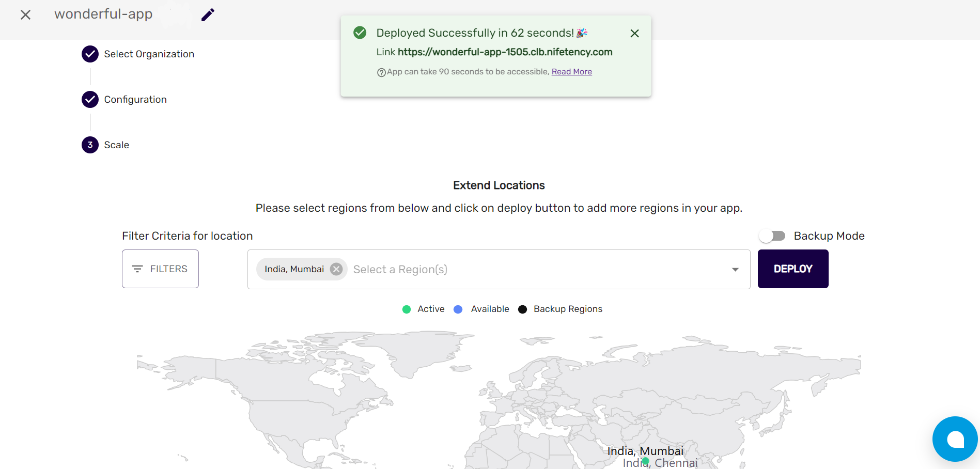This screenshot has height=469, width=980.
Task: Open the Read More link
Action: tap(571, 71)
